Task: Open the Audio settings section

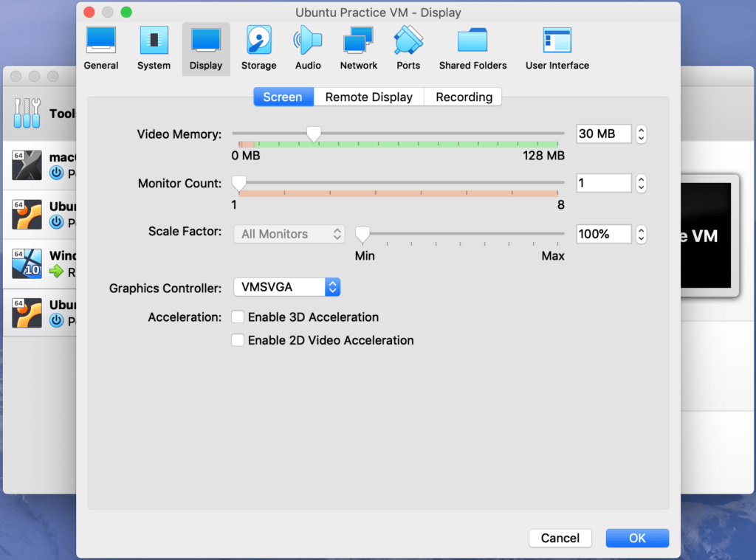Action: click(308, 49)
